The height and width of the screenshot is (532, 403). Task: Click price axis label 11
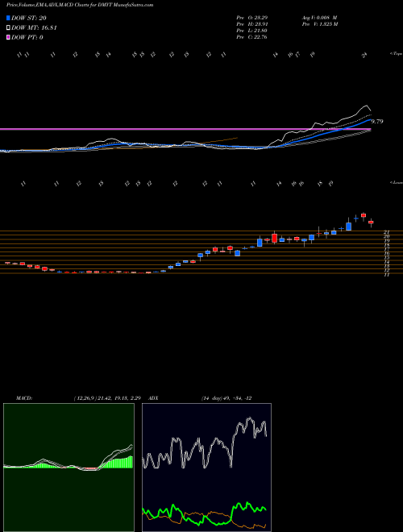[386, 275]
